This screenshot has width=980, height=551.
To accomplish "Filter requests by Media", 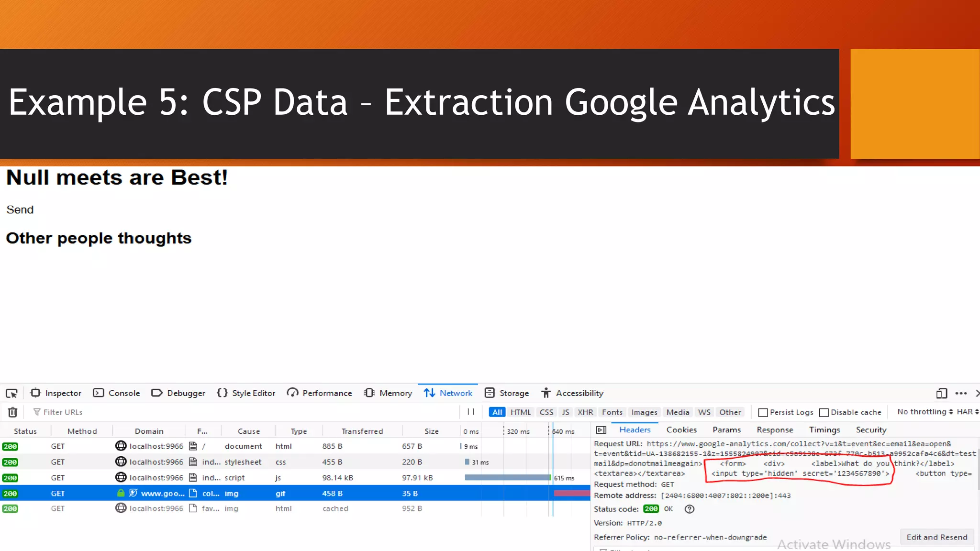I will (x=678, y=412).
